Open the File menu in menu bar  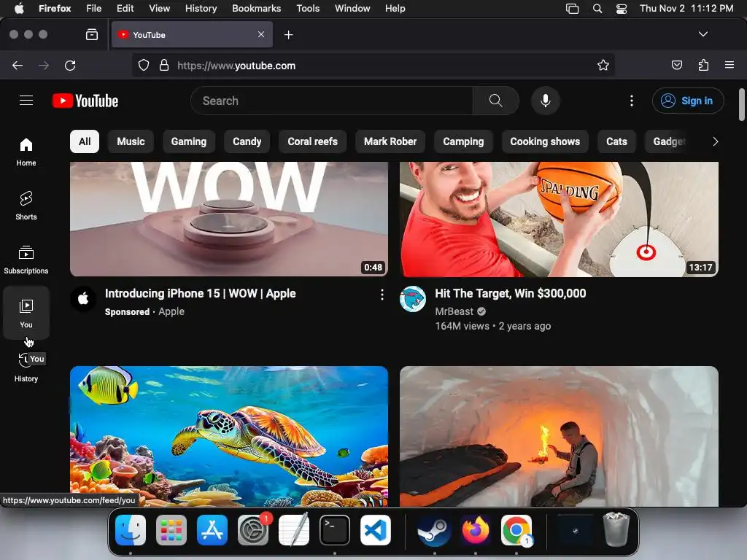[93, 8]
